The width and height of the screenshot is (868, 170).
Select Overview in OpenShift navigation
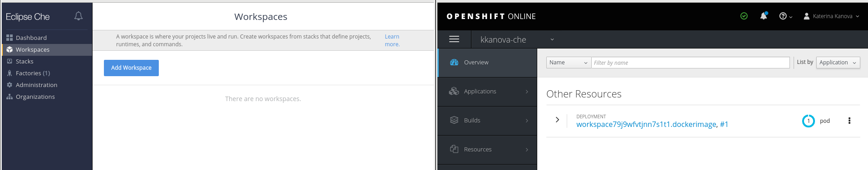(x=487, y=63)
